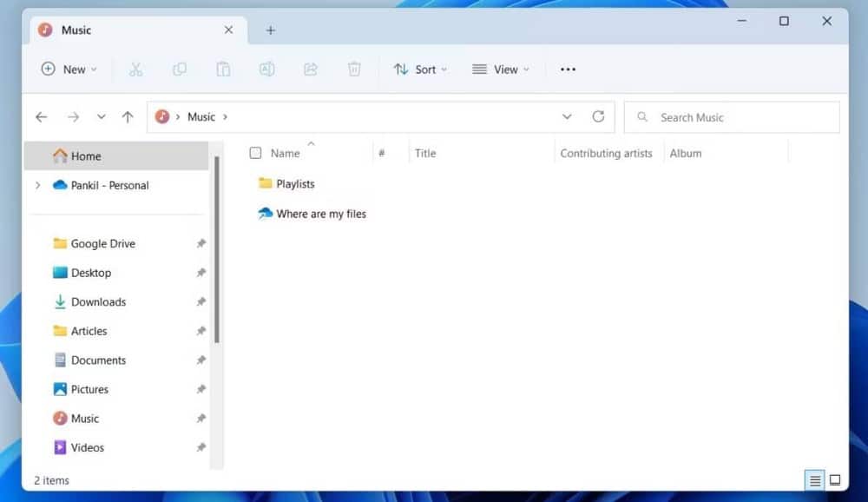
Task: Open the Sort dropdown
Action: click(420, 69)
